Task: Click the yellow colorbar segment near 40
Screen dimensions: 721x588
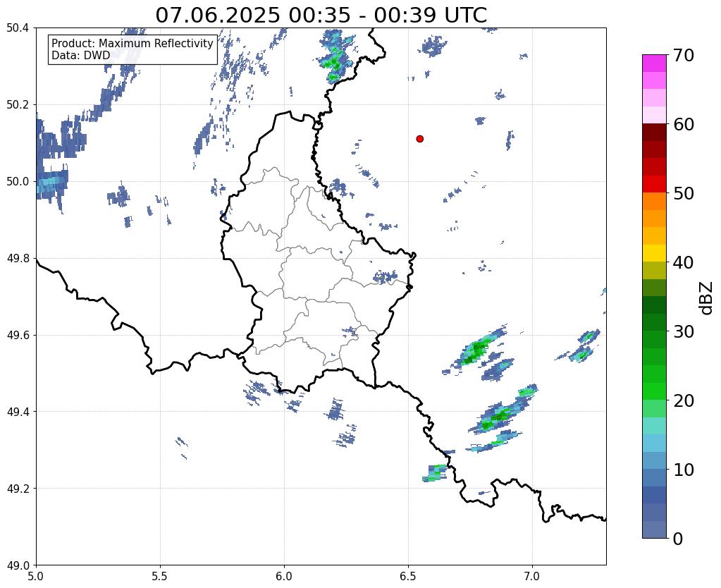Action: coord(654,253)
